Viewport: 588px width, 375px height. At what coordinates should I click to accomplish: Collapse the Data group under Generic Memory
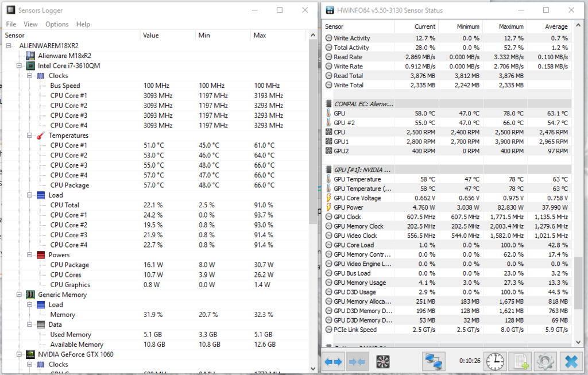[x=30, y=324]
